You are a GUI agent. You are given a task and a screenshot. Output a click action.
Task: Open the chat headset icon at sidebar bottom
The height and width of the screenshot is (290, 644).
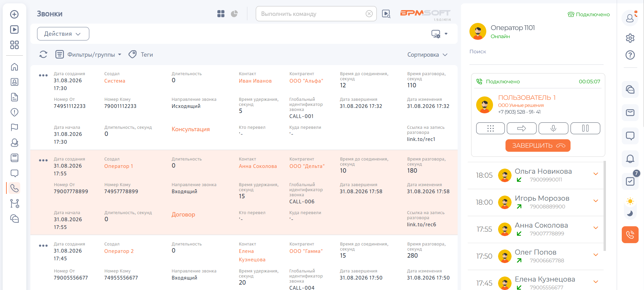point(14,219)
